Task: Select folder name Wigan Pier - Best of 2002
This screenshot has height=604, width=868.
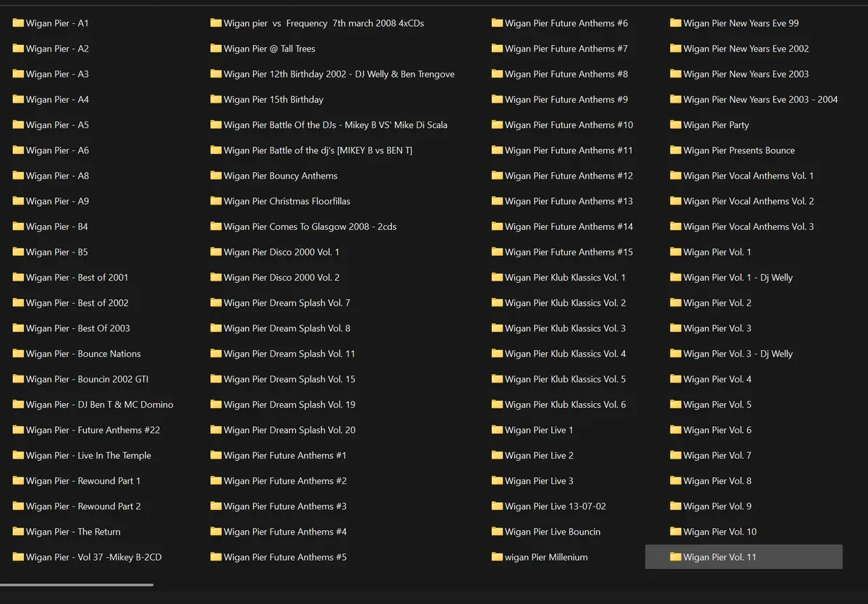Action: [x=77, y=302]
